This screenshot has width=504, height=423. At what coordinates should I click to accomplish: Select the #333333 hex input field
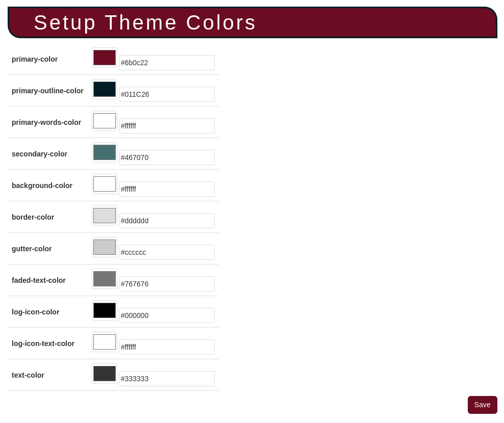click(x=167, y=379)
